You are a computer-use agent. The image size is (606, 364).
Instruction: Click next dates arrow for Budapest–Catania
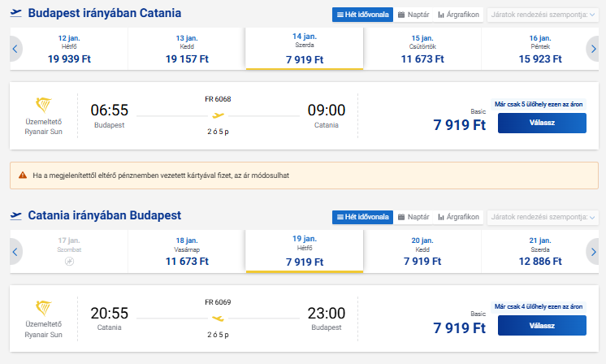pyautogui.click(x=594, y=50)
